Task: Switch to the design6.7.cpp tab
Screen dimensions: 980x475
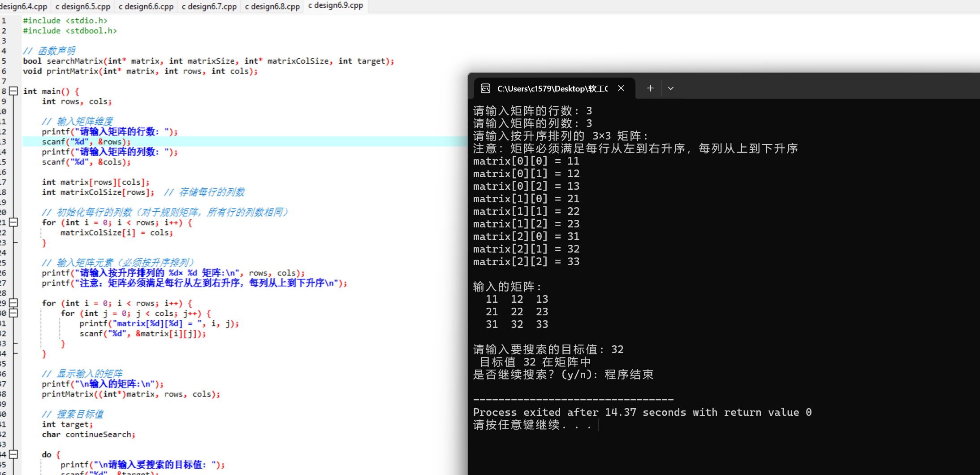Action: coord(209,6)
